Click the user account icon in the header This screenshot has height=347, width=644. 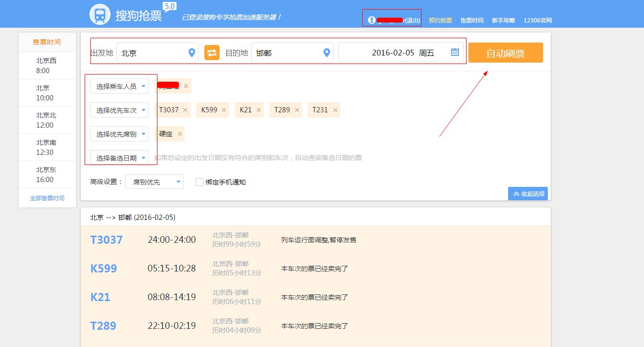pyautogui.click(x=372, y=20)
